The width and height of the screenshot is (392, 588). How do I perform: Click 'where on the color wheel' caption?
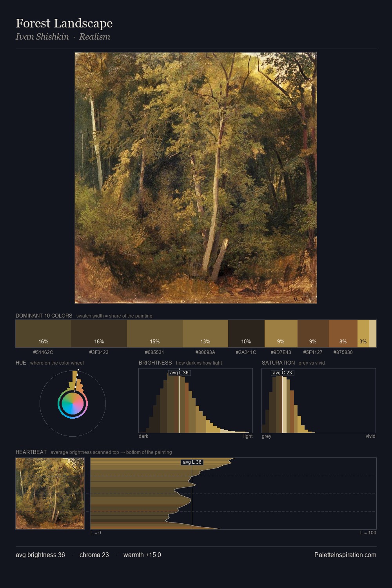click(x=57, y=363)
